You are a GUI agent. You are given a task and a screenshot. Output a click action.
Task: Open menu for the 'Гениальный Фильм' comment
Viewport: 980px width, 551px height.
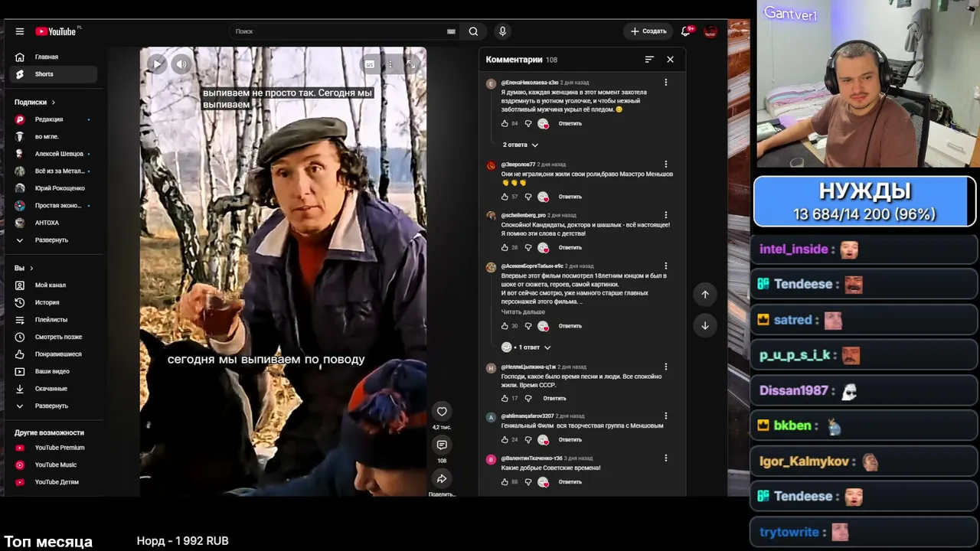coord(665,416)
